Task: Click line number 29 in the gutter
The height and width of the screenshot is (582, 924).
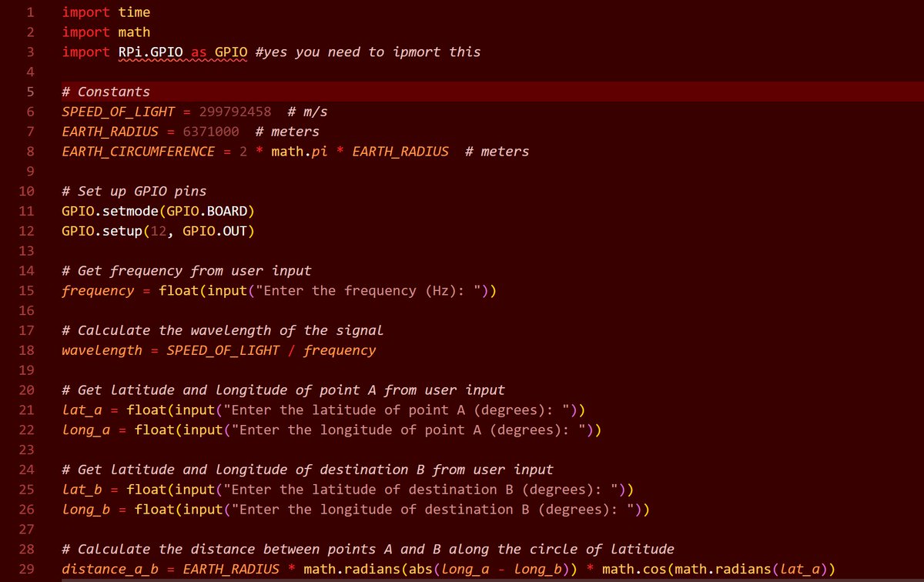Action: point(26,569)
